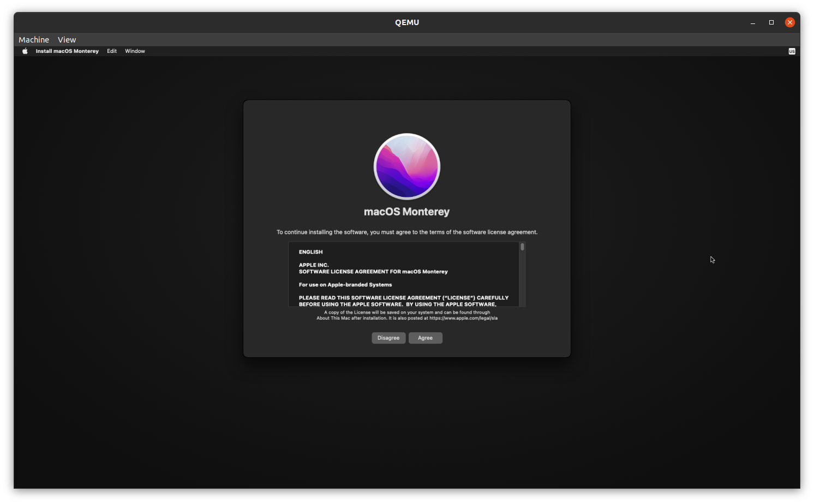
Task: Click the Monterey wallpaper circle graphic
Action: 406,166
